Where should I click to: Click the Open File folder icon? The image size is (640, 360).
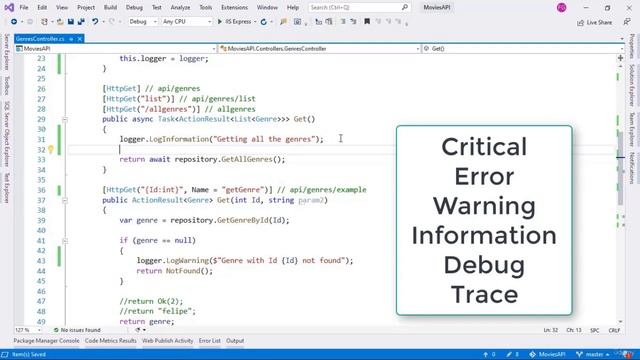coord(60,22)
